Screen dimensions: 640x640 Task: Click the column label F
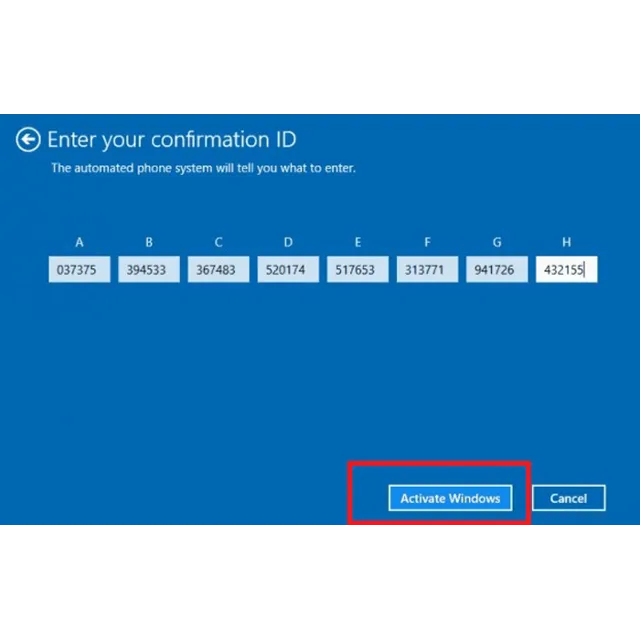(x=427, y=242)
